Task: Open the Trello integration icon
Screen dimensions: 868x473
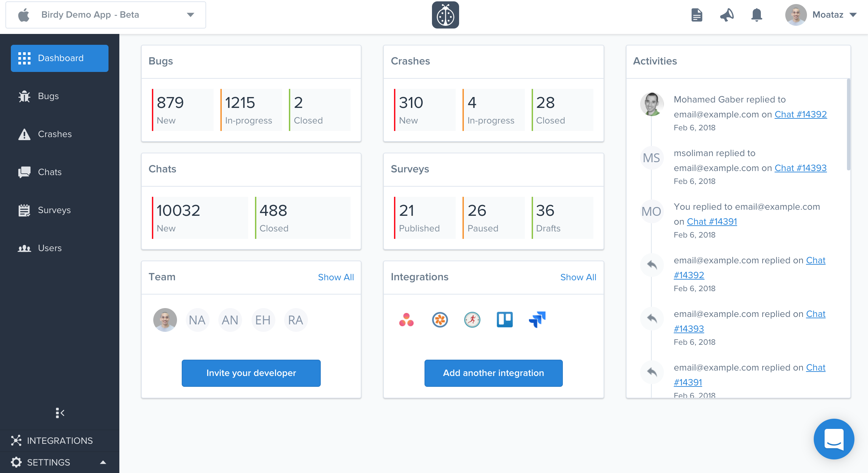Action: click(505, 320)
